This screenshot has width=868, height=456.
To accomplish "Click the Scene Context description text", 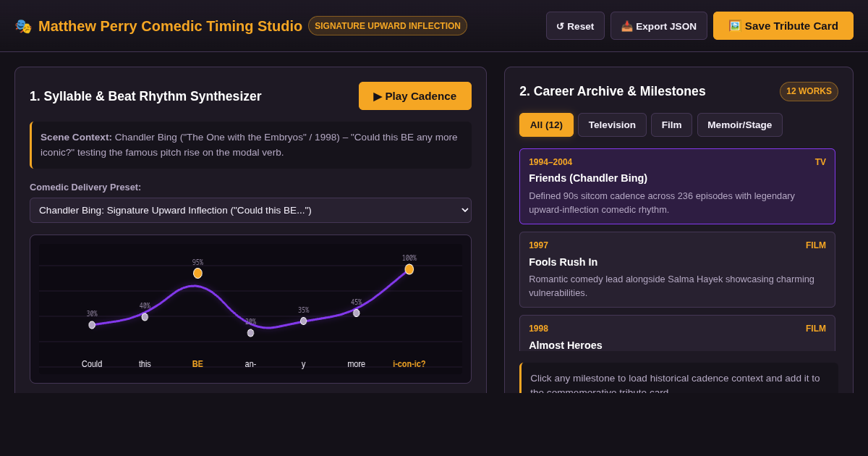I will [251, 145].
